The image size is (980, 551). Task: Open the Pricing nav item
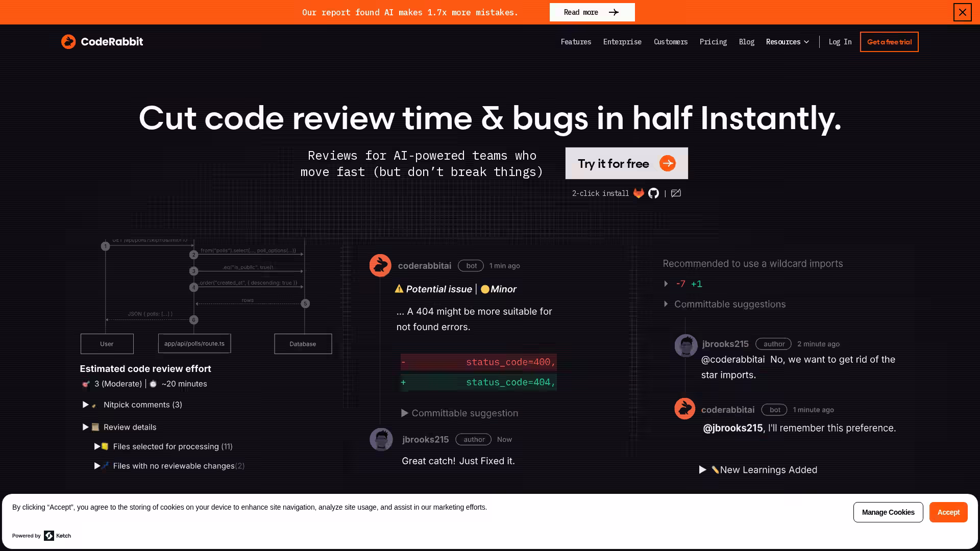click(x=713, y=42)
